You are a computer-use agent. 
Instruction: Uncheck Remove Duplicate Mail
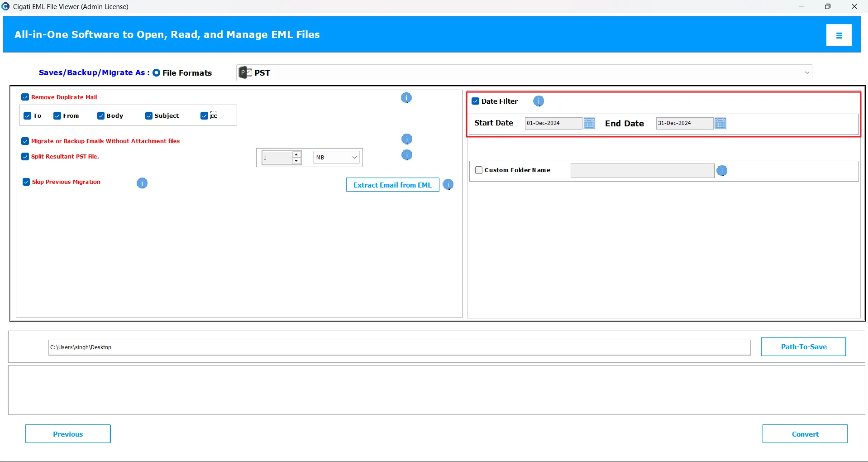(25, 97)
